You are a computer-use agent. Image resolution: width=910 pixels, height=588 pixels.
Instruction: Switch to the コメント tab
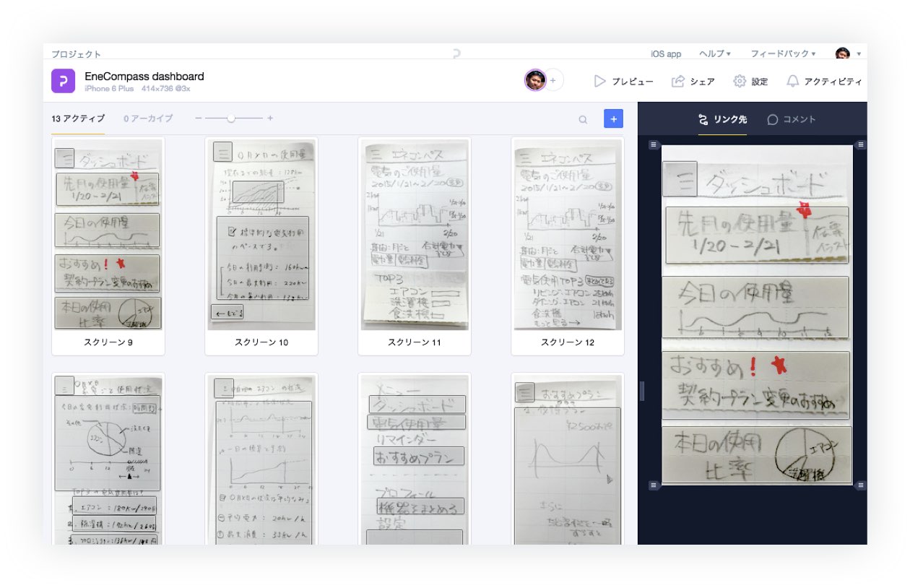[x=792, y=120]
